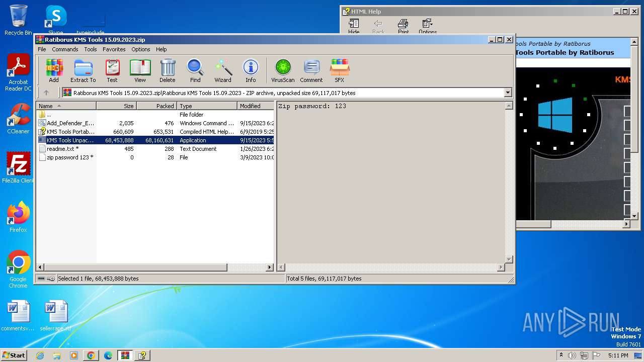This screenshot has width=644, height=362.
Task: Select the KMS Tools Unpac... application row
Action: tap(156, 140)
